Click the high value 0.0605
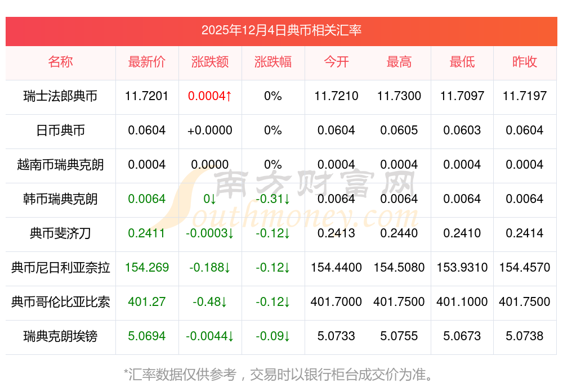This screenshot has height=392, width=563. coord(399,130)
